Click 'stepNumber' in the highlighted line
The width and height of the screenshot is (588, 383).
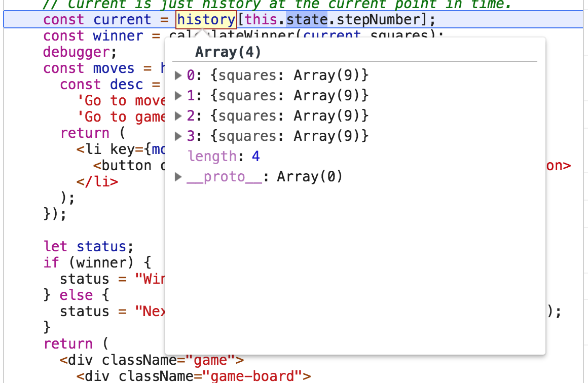pyautogui.click(x=378, y=19)
